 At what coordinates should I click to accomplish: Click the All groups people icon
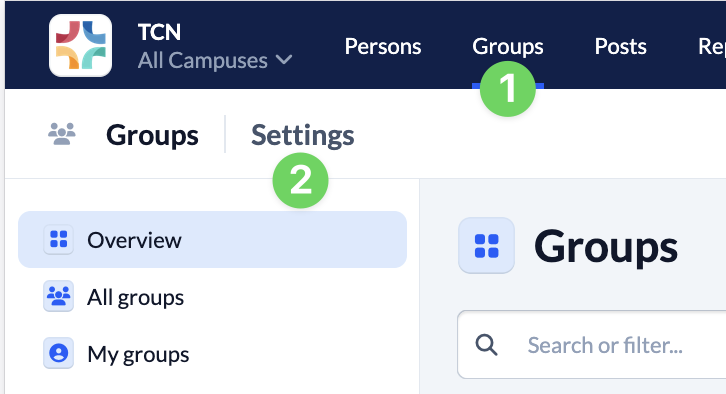tap(58, 296)
